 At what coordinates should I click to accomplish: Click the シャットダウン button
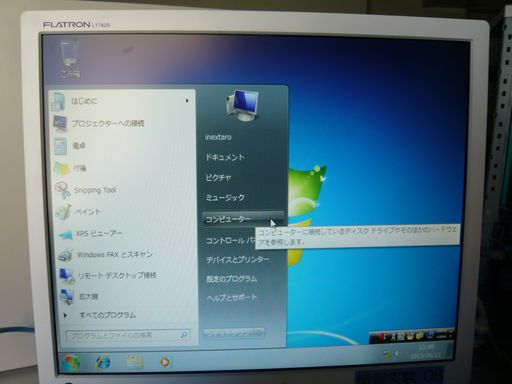coord(229,332)
